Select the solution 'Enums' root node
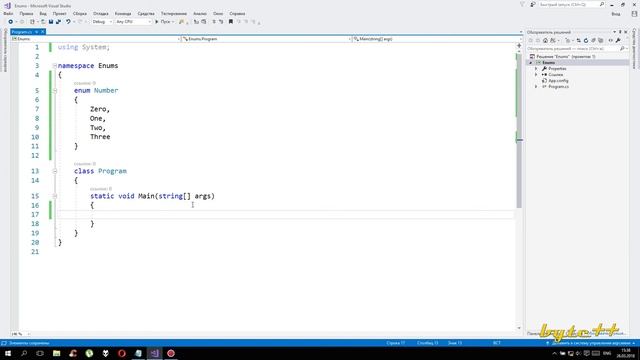The image size is (640, 360). (x=565, y=56)
